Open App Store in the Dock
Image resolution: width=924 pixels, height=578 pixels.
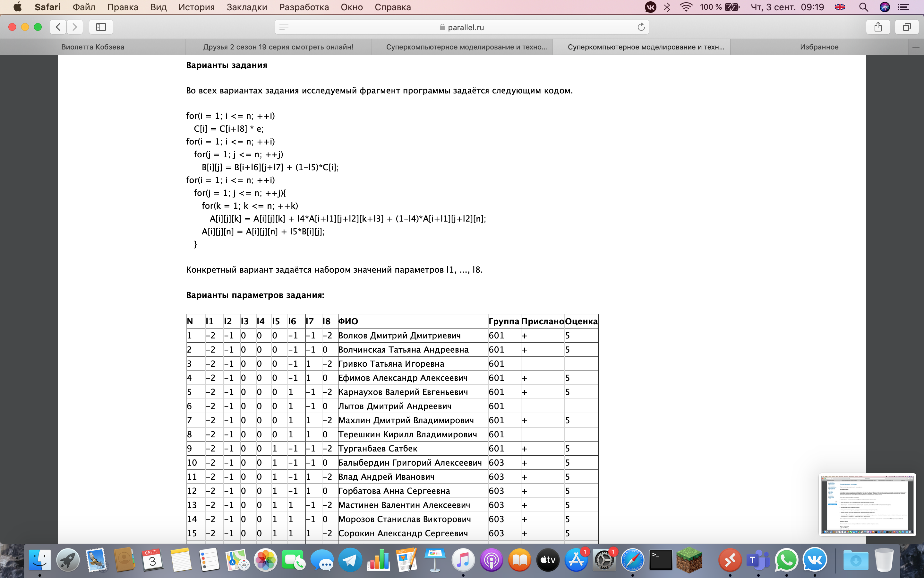click(576, 560)
